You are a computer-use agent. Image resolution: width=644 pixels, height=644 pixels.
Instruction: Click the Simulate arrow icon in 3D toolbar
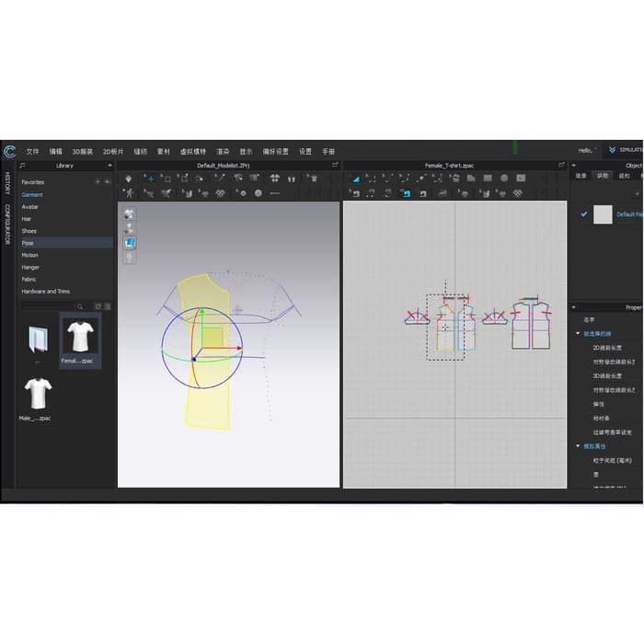click(x=129, y=178)
